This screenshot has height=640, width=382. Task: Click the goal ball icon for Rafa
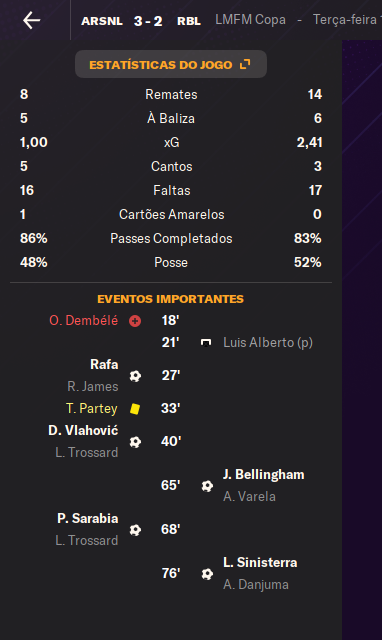[x=135, y=376]
